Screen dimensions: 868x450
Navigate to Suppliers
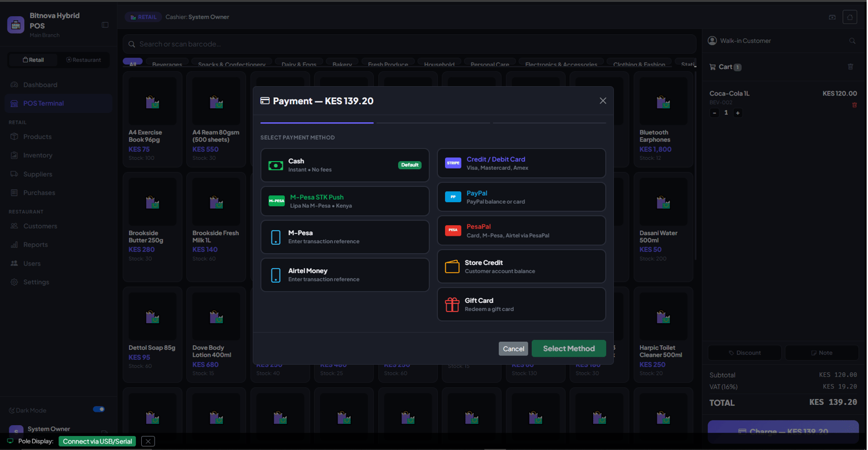(58, 174)
